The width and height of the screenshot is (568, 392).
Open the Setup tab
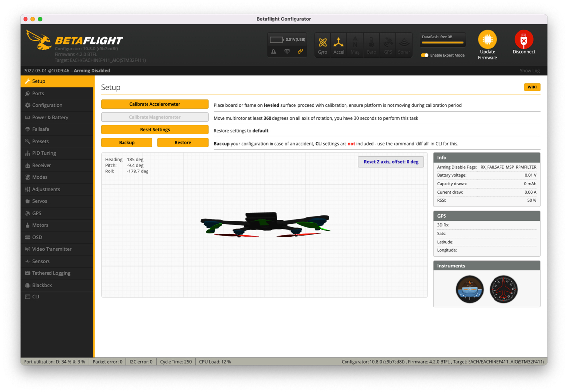pos(57,81)
